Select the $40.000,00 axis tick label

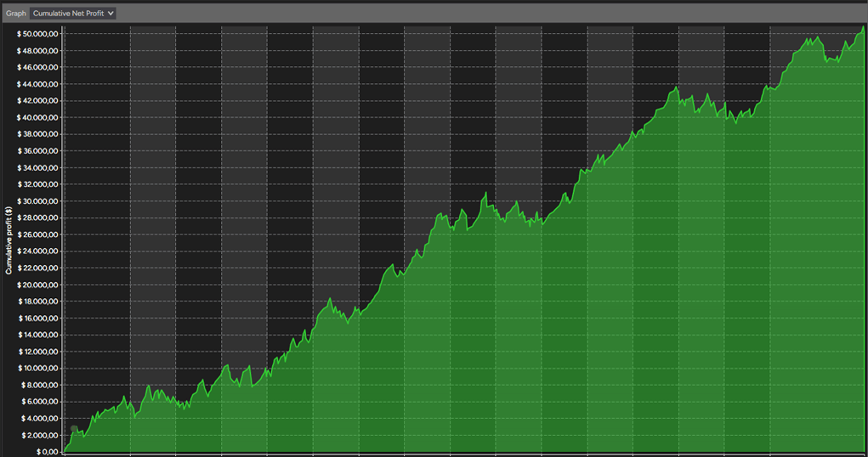(37, 117)
